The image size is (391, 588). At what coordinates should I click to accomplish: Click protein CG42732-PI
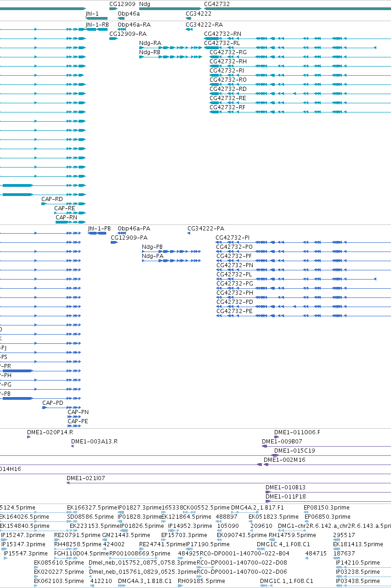(x=233, y=238)
